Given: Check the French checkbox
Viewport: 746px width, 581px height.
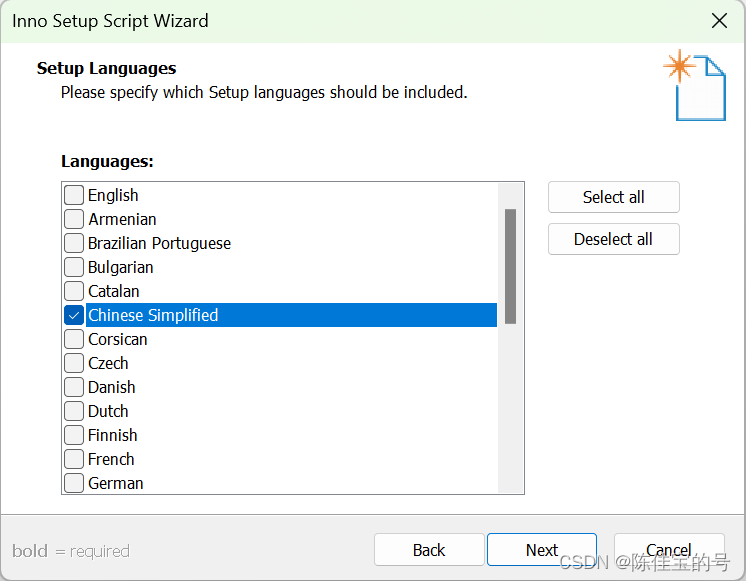Looking at the screenshot, I should 74,459.
